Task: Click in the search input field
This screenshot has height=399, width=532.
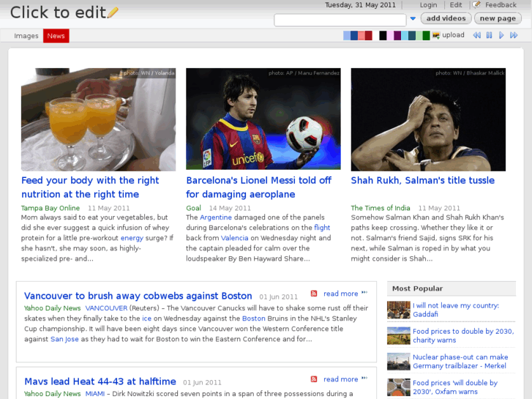Action: 340,20
